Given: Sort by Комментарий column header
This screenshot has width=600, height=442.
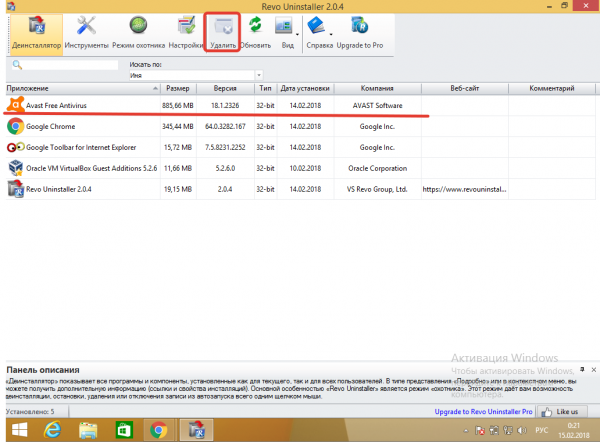Looking at the screenshot, I should (552, 88).
